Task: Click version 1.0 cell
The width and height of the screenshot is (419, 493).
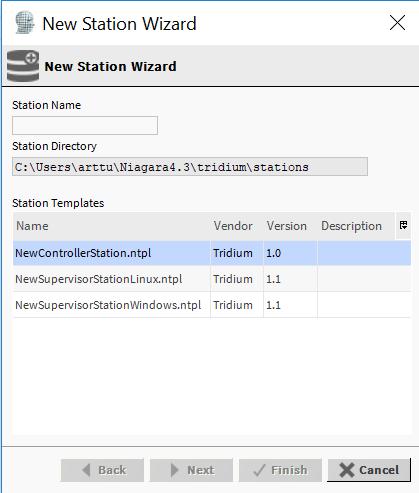Action: 290,253
